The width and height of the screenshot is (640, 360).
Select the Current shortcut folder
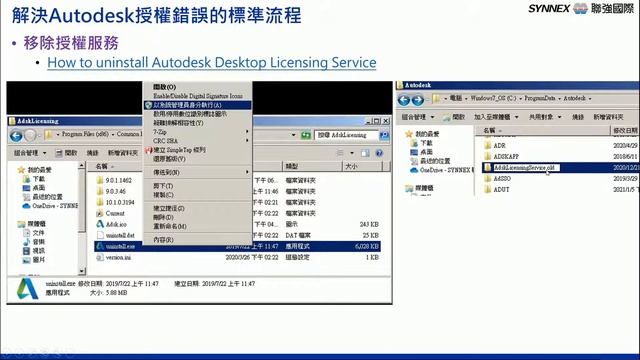coord(111,213)
